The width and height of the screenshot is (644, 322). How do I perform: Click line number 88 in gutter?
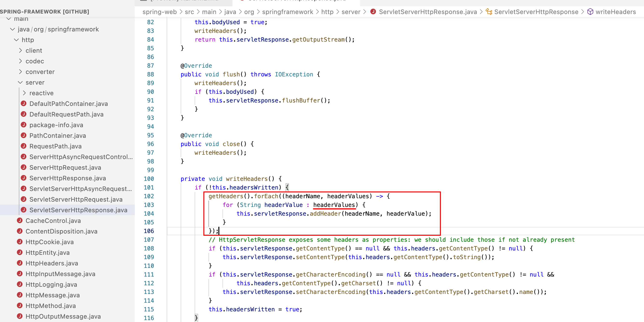150,74
